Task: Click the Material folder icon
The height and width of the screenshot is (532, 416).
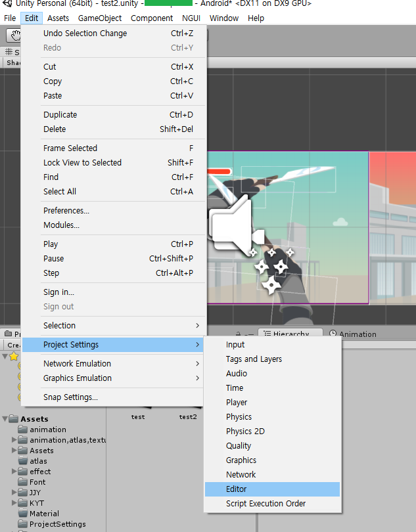Action: [24, 514]
